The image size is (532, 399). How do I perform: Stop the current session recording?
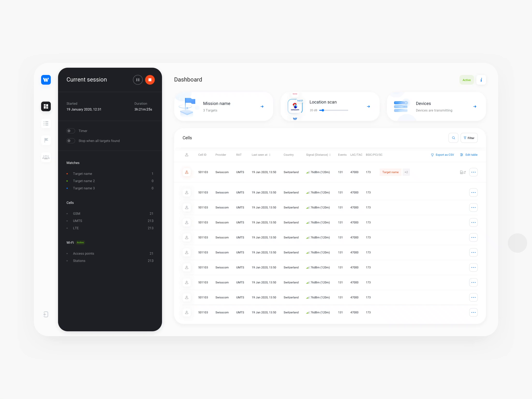[x=150, y=80]
